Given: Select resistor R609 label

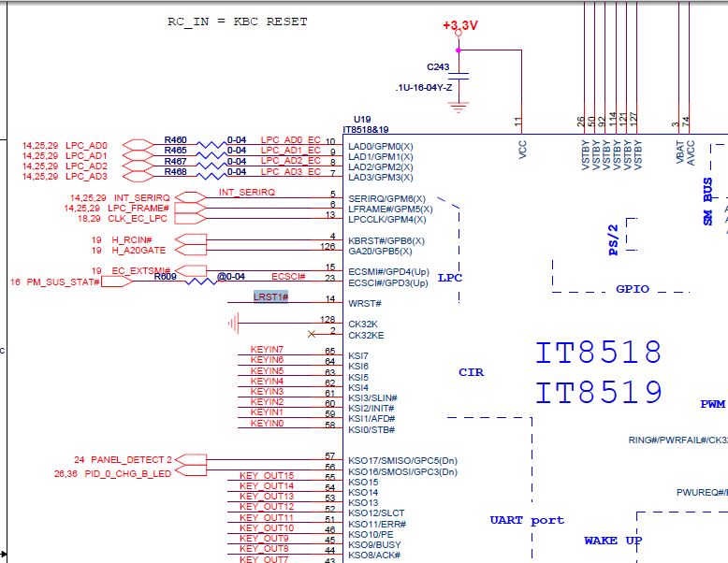Looking at the screenshot, I should coord(166,277).
